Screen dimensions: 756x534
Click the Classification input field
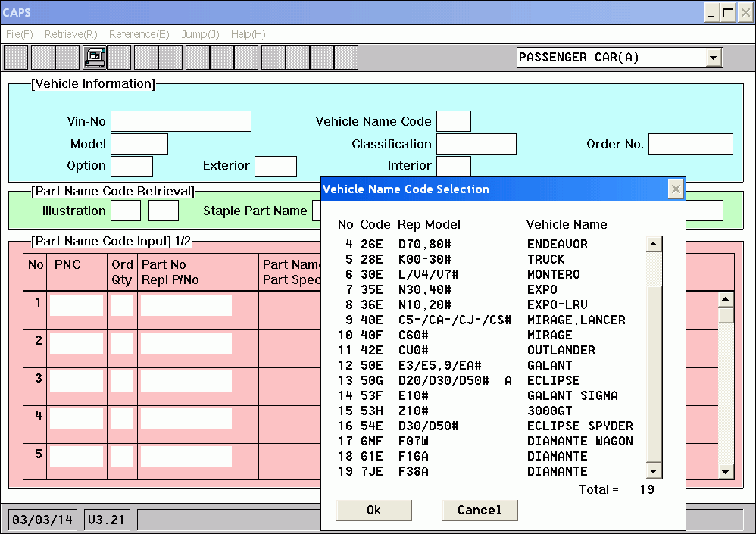click(x=476, y=144)
